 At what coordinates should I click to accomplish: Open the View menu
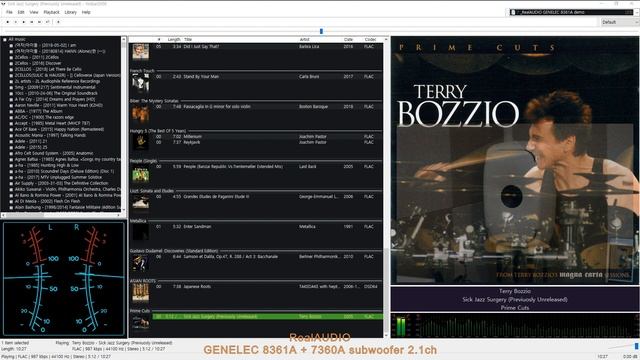pos(34,12)
